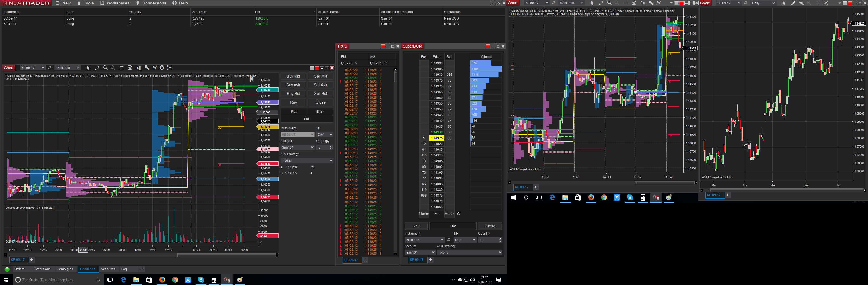Viewport: 868px width, 285px height.
Task: Open the Tools menu
Action: (x=85, y=3)
